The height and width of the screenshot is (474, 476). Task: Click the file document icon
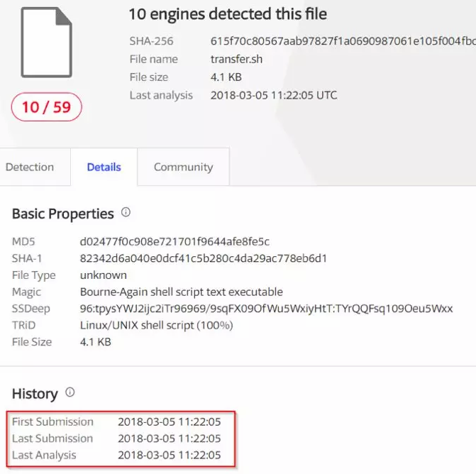click(x=46, y=43)
